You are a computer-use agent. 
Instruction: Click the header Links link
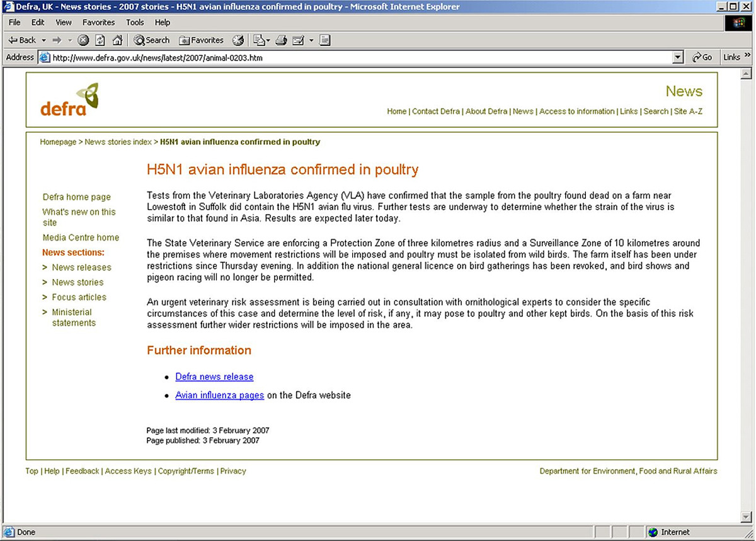coord(629,111)
